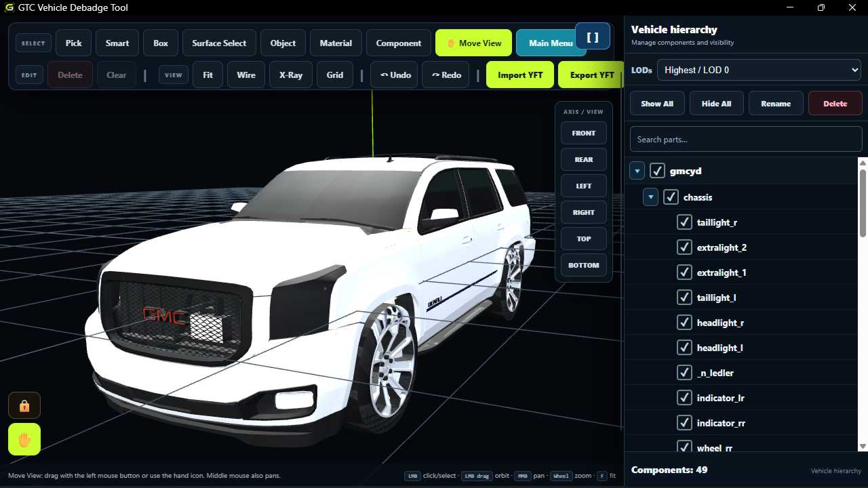This screenshot has width=868, height=488.
Task: Toggle the taillight_l checkbox
Action: pos(684,298)
